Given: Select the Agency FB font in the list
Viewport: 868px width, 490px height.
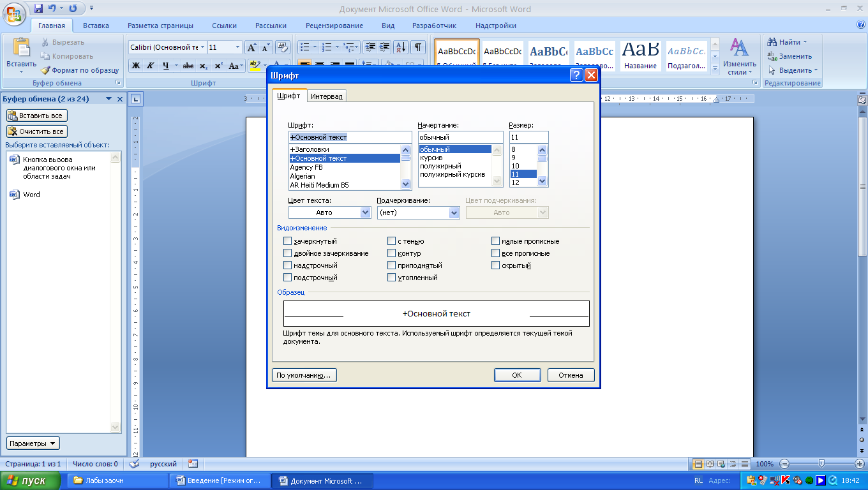Looking at the screenshot, I should 345,167.
